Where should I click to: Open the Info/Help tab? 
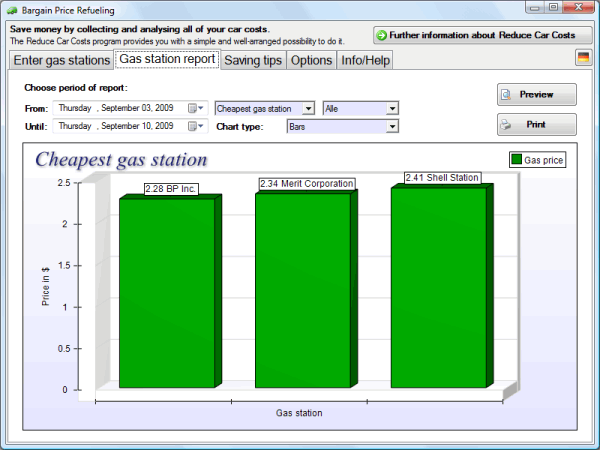click(365, 61)
